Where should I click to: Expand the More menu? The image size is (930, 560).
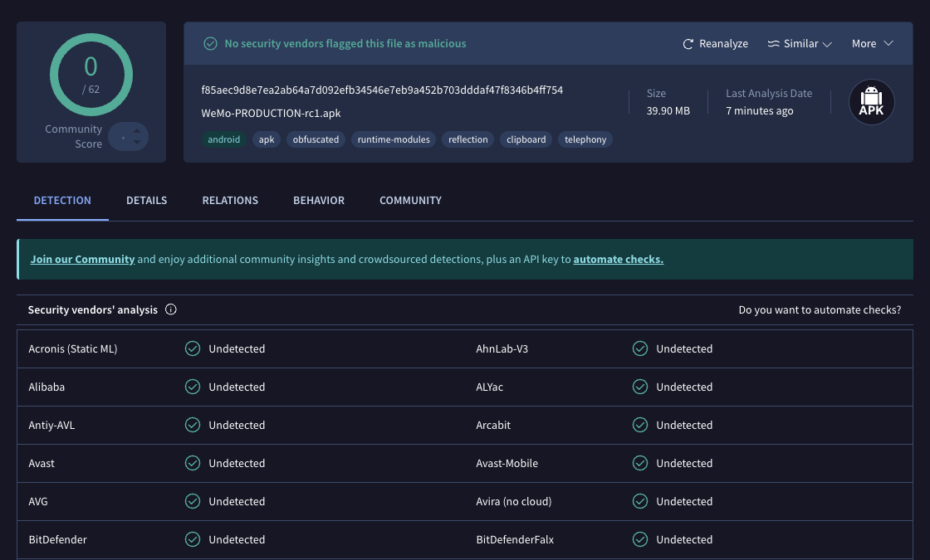(872, 44)
